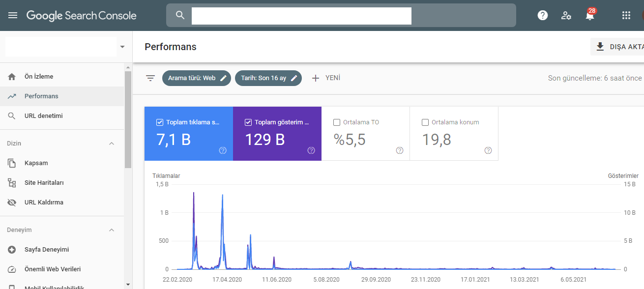Collapse the Dizin section
Viewport: 644px width, 289px height.
[x=112, y=144]
